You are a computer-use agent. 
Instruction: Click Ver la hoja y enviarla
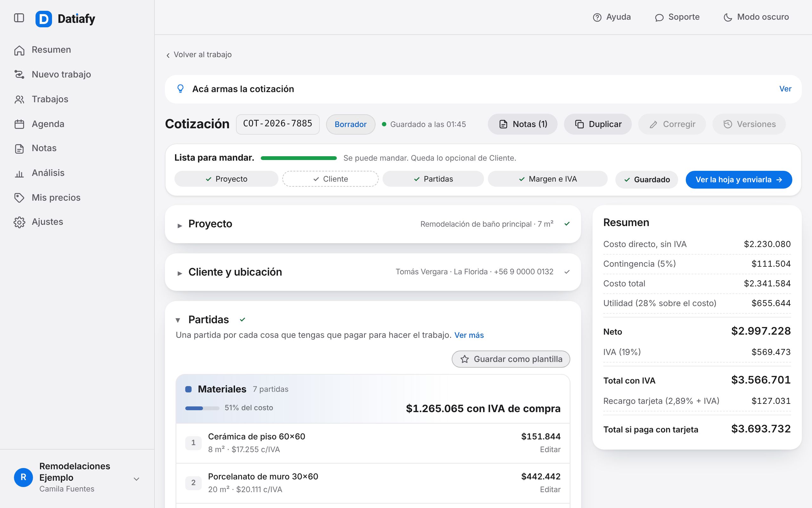tap(739, 180)
